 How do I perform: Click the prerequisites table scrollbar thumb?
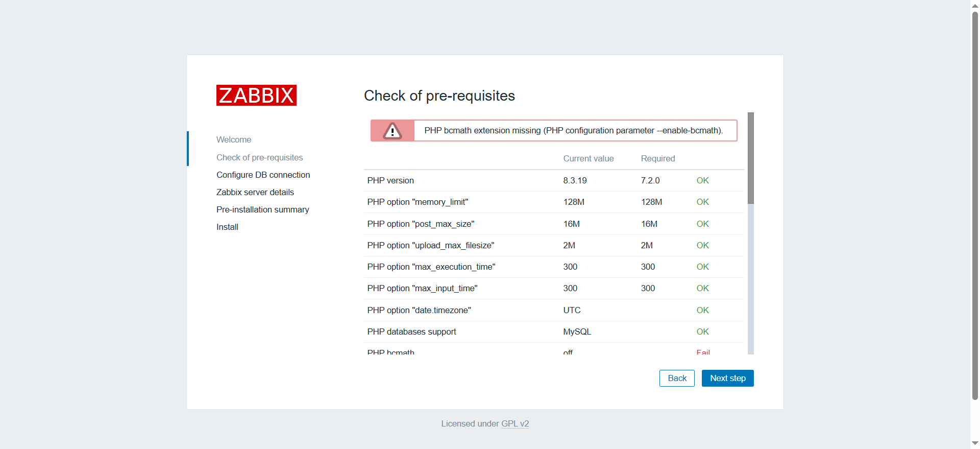751,158
